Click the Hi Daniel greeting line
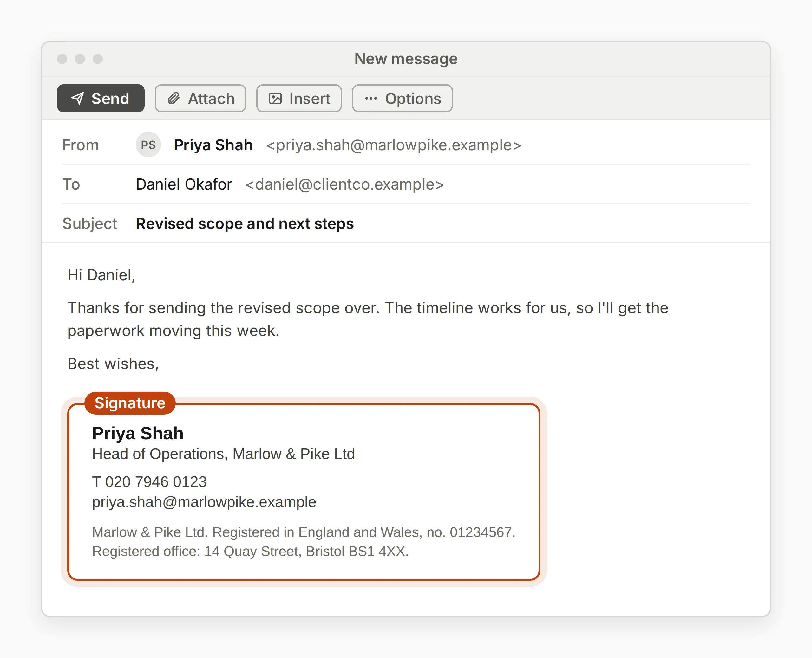812x658 pixels. click(x=101, y=275)
